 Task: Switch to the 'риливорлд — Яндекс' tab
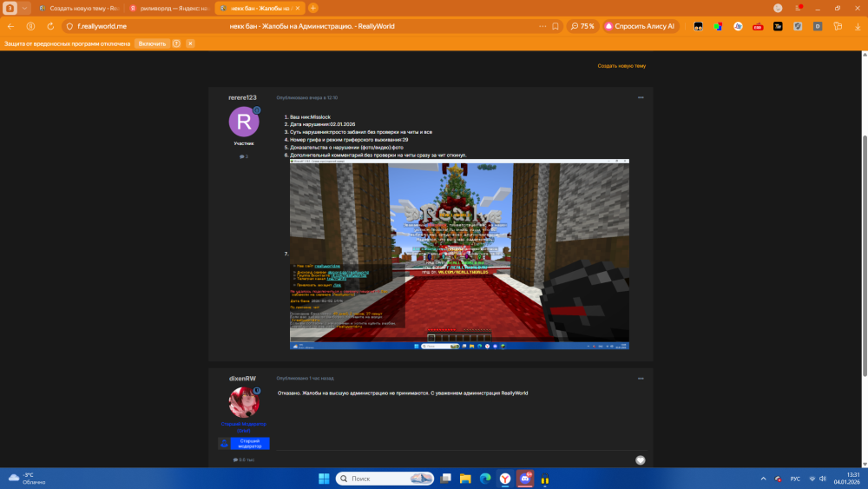click(x=169, y=9)
